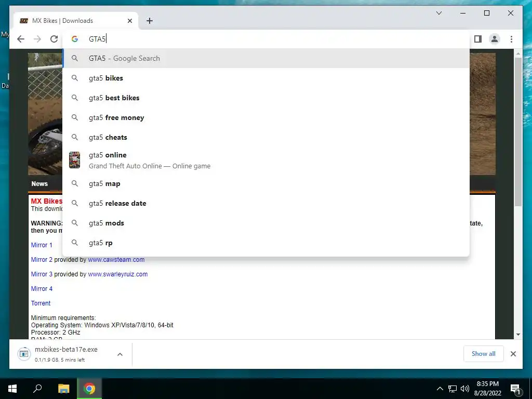The width and height of the screenshot is (532, 399).
Task: Open Windows taskbar search
Action: [37, 389]
